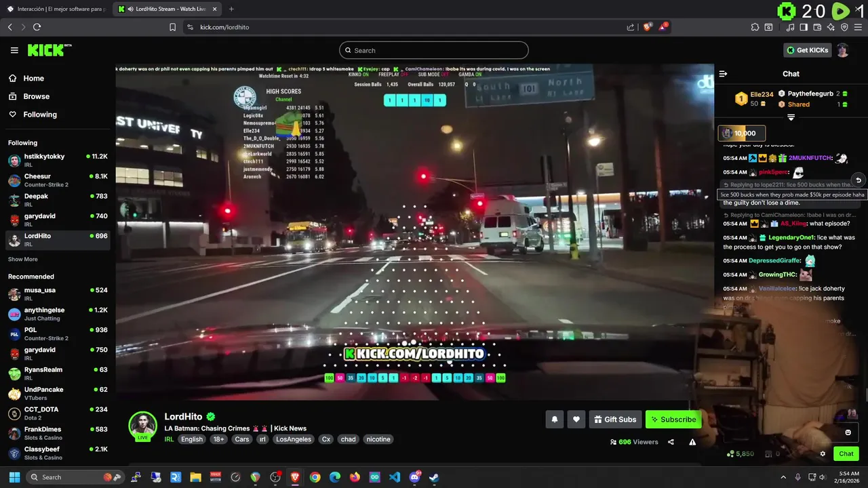868x488 pixels.
Task: Open Brave Leo AI sparkle icon
Action: point(831,27)
